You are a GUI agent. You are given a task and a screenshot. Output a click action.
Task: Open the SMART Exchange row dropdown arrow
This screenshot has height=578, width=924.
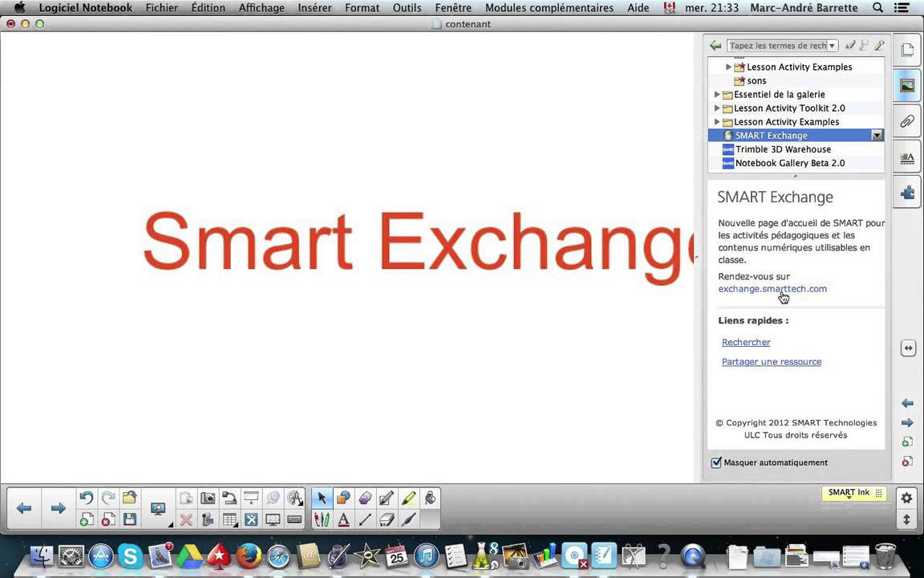pos(877,136)
